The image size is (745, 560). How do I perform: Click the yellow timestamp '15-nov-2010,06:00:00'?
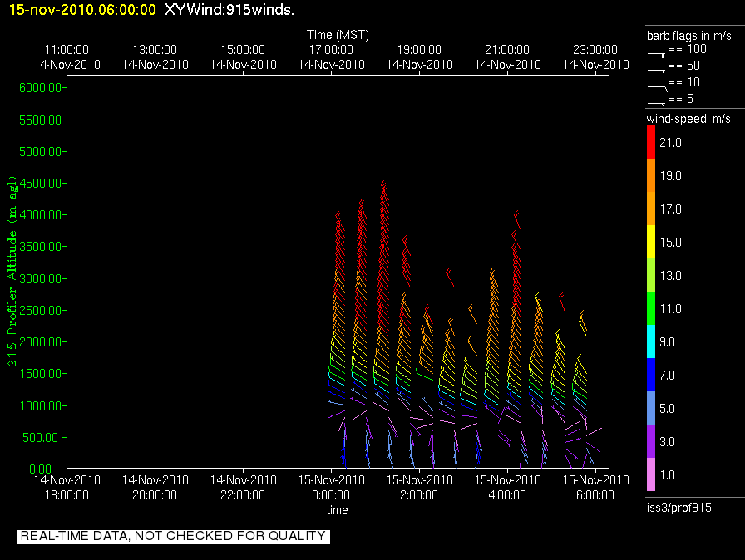pyautogui.click(x=82, y=9)
